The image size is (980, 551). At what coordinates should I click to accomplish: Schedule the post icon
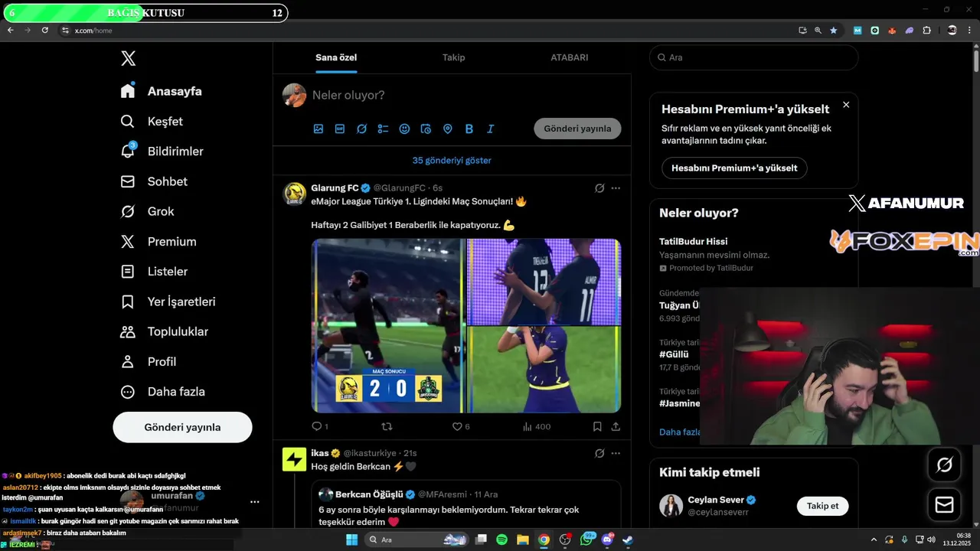tap(426, 129)
